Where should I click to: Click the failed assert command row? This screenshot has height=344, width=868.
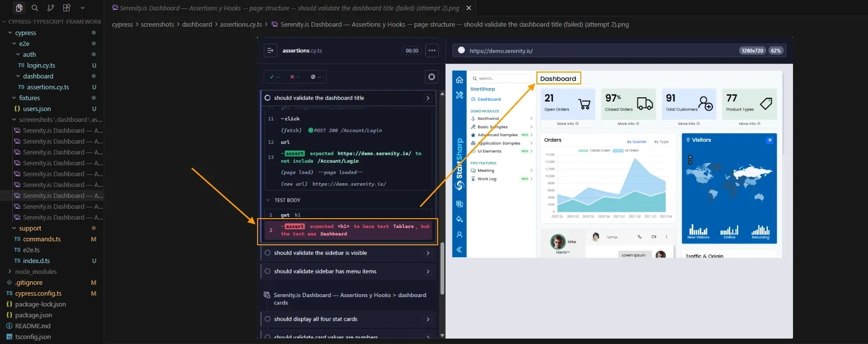point(348,230)
